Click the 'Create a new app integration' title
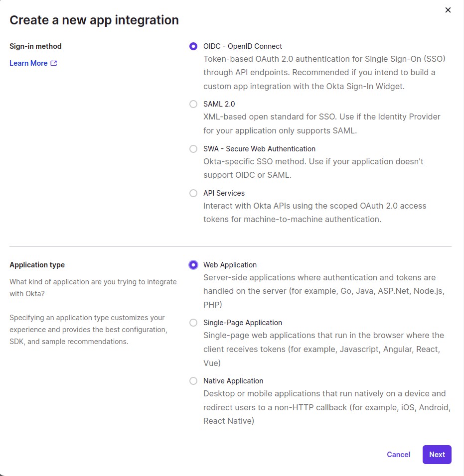 [94, 20]
